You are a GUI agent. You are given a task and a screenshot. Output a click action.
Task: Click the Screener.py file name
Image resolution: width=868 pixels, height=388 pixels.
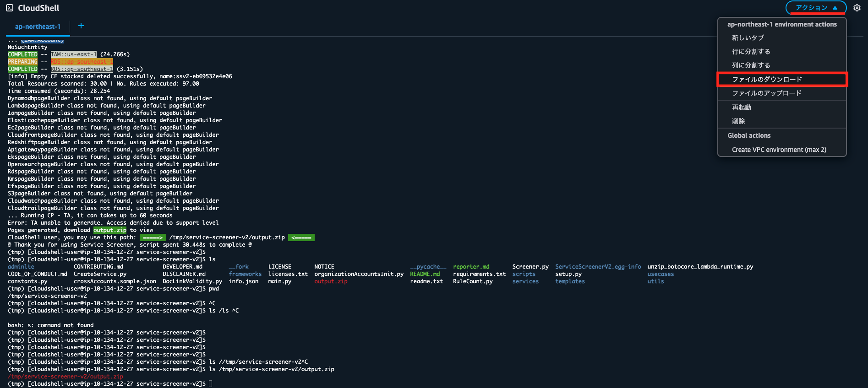[x=530, y=267]
